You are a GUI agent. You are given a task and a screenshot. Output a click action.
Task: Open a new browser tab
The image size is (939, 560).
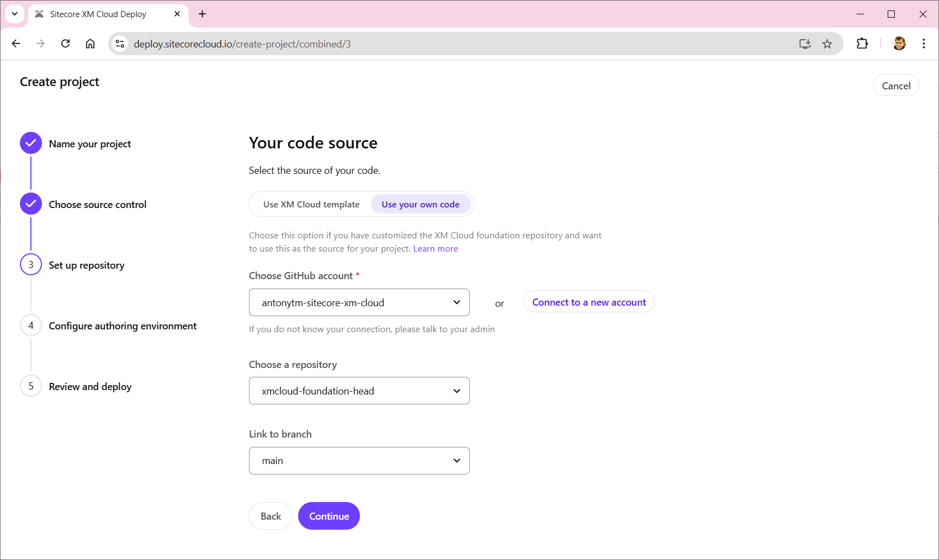(202, 14)
